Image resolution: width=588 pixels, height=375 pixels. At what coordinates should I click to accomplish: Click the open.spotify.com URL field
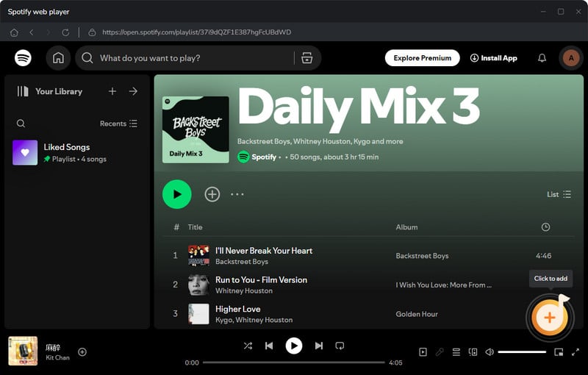(x=196, y=32)
